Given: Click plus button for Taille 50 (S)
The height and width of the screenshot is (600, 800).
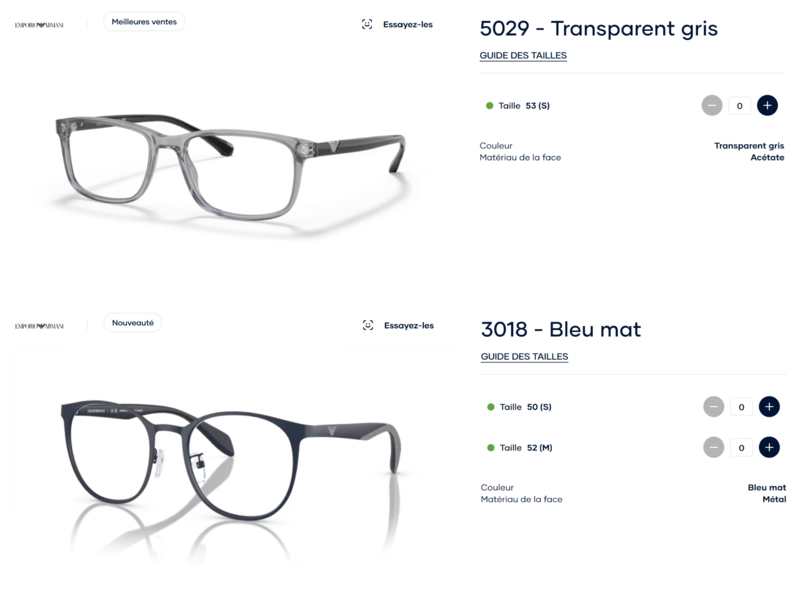Looking at the screenshot, I should pos(769,407).
